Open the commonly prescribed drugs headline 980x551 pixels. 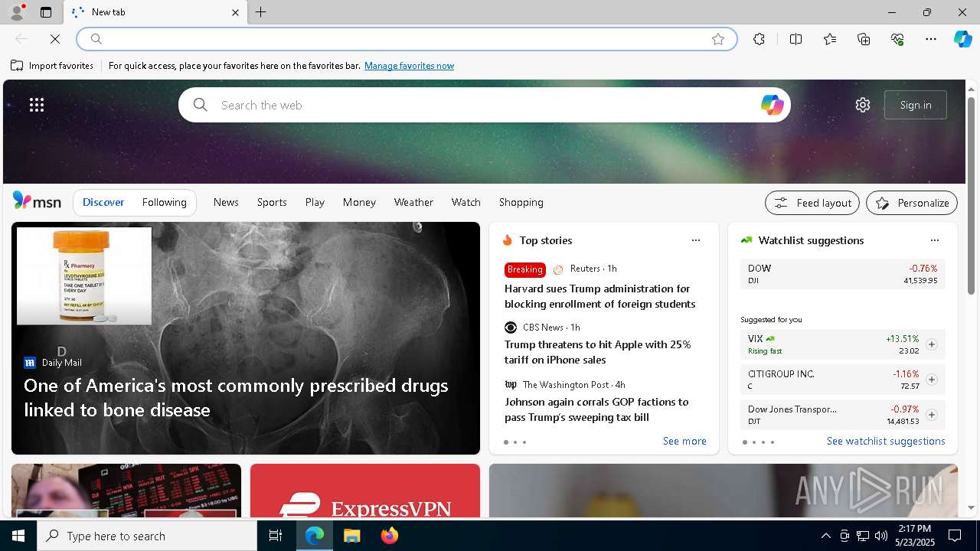pyautogui.click(x=236, y=397)
